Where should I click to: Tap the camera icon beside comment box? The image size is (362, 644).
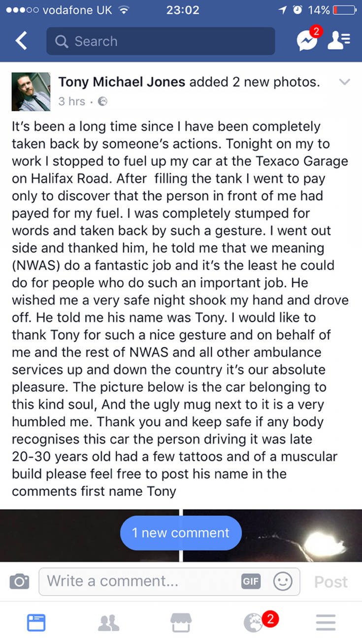coord(20,582)
